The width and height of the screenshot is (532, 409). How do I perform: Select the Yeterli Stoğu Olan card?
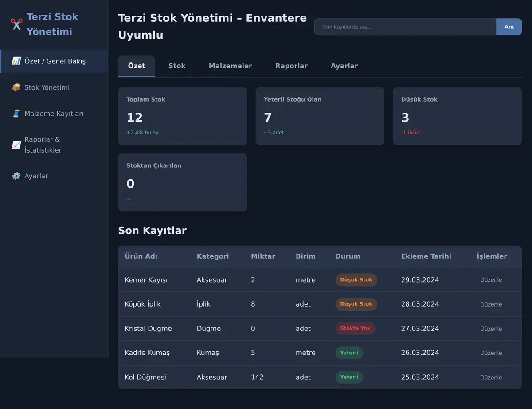[320, 116]
